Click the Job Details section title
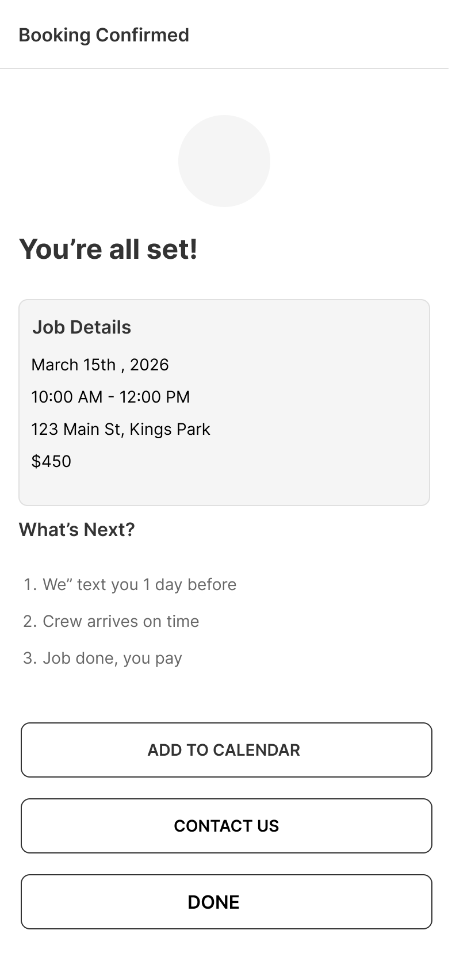This screenshot has height=980, width=452. 82,327
